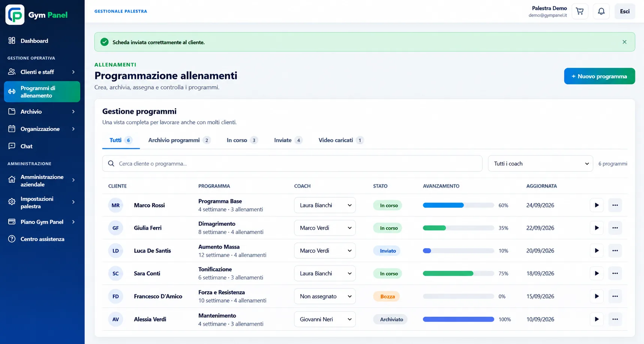Play Marco Rossi's Programma Base
Image resolution: width=644 pixels, height=344 pixels.
click(x=597, y=205)
